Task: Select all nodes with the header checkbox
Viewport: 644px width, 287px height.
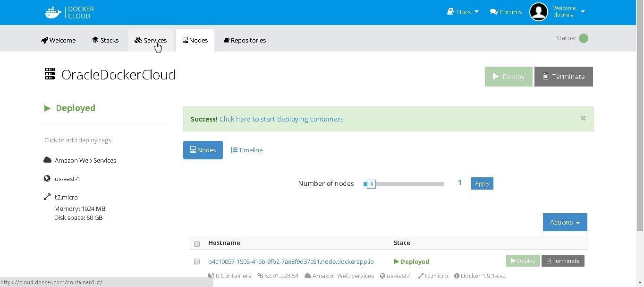Action: tap(197, 244)
